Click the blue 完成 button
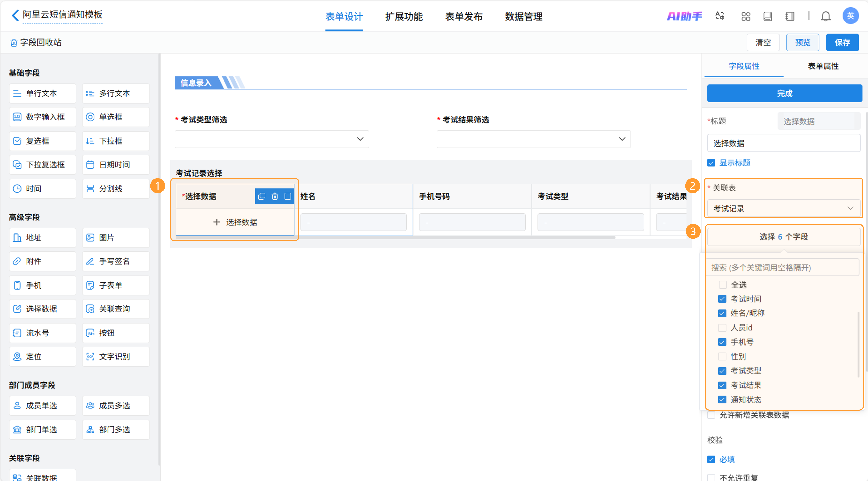This screenshot has width=868, height=481. point(784,93)
